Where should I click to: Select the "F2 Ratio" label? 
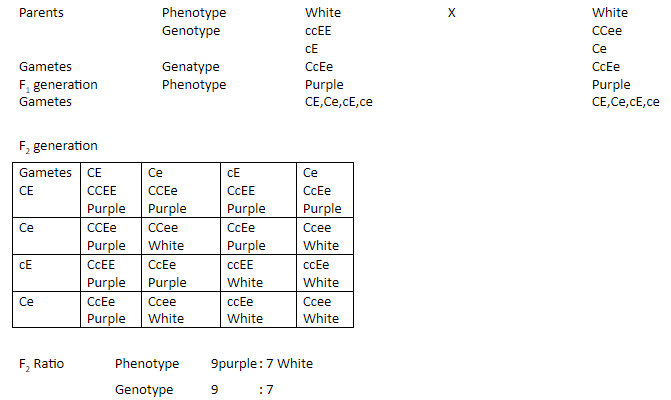pyautogui.click(x=41, y=363)
